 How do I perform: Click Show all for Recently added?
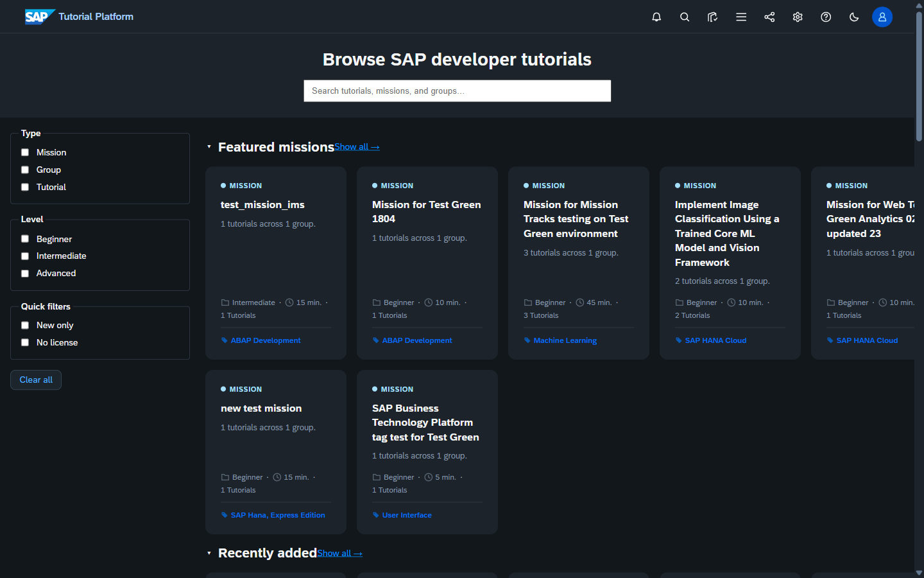tap(339, 553)
